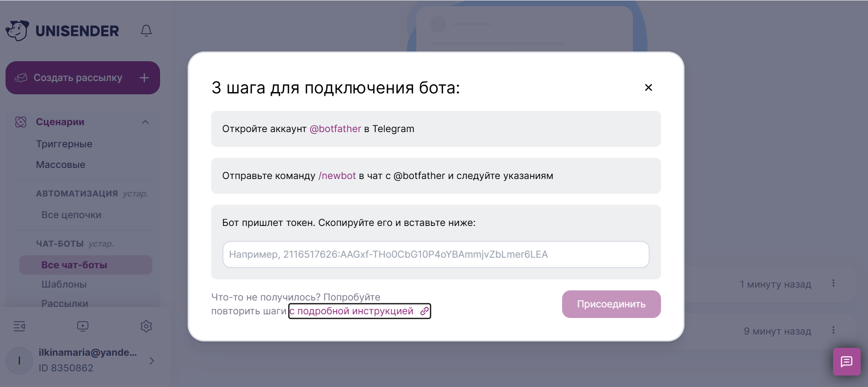Click the Сценарии section label
868x387 pixels.
point(60,122)
